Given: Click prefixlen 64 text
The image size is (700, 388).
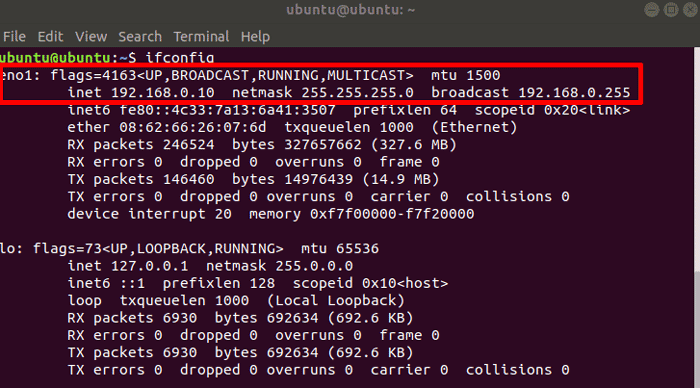Looking at the screenshot, I should tap(405, 110).
